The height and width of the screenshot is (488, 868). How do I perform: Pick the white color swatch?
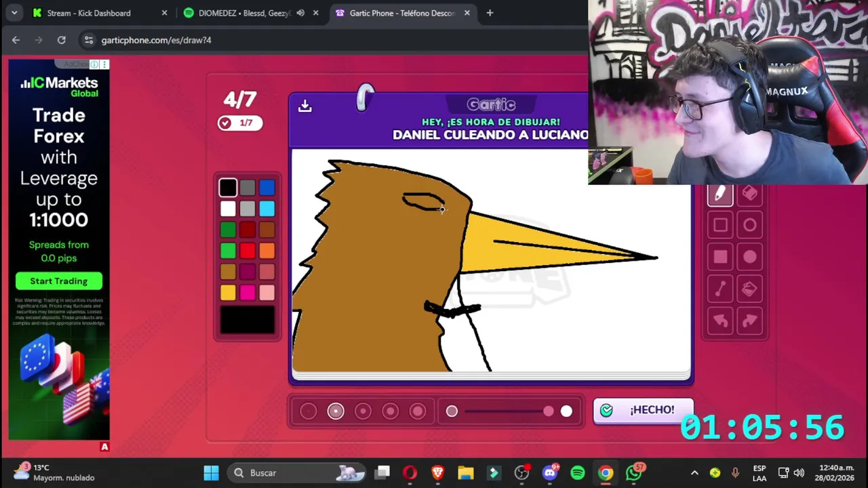pyautogui.click(x=228, y=209)
